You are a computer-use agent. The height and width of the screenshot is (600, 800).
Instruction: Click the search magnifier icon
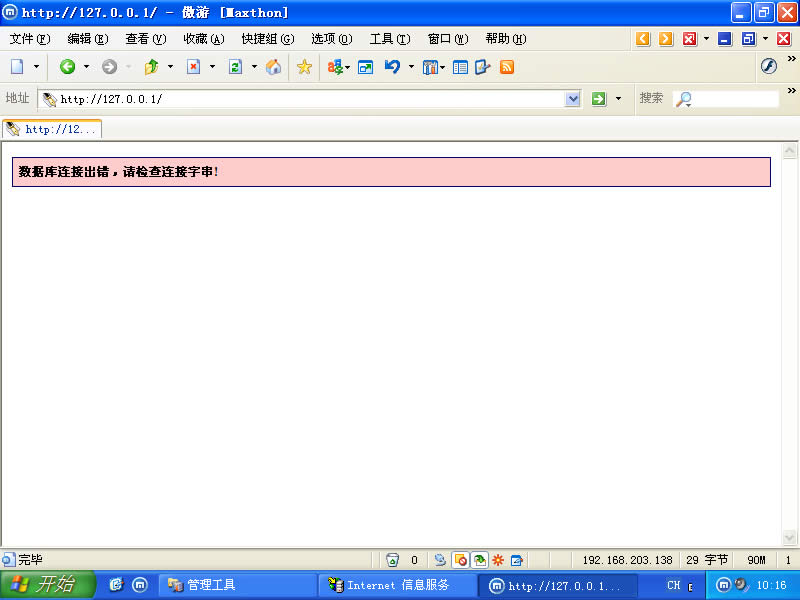coord(684,99)
